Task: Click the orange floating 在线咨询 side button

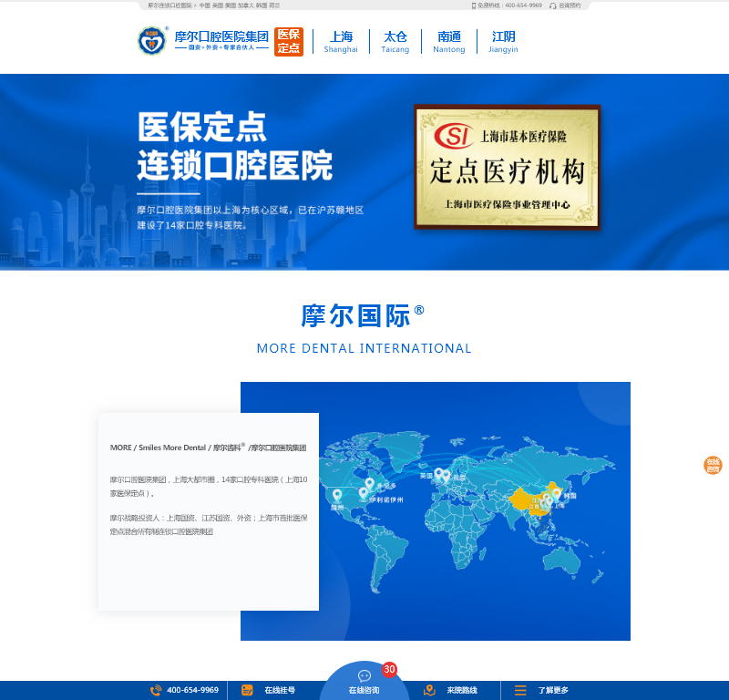Action: click(713, 465)
